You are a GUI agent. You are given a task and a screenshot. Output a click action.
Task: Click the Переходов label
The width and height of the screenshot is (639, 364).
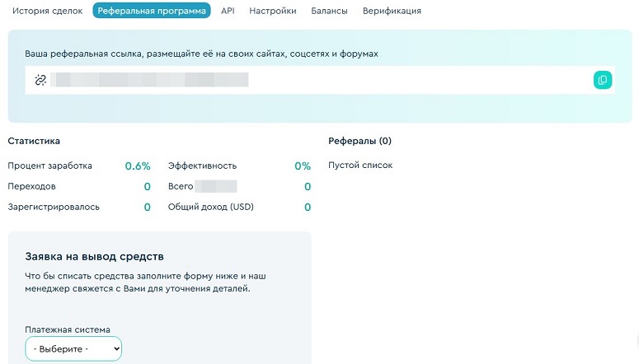coord(32,186)
